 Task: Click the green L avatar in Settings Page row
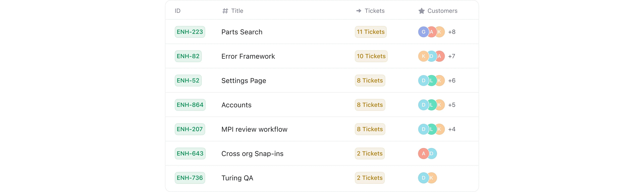point(431,80)
